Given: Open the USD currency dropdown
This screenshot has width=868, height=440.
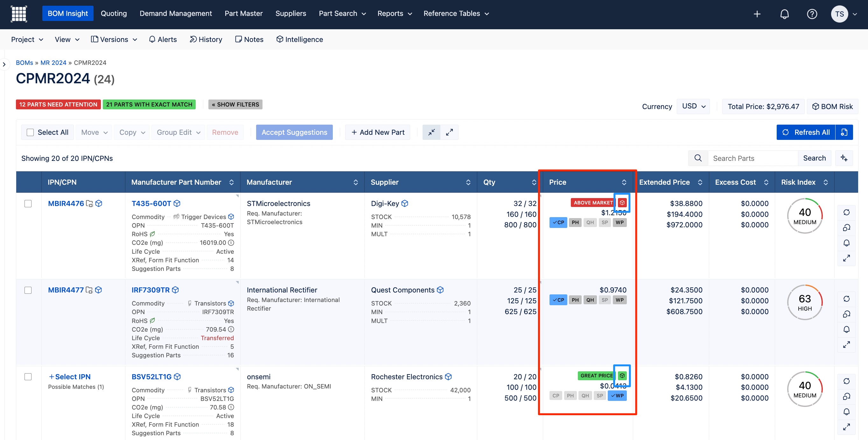Looking at the screenshot, I should tap(693, 106).
